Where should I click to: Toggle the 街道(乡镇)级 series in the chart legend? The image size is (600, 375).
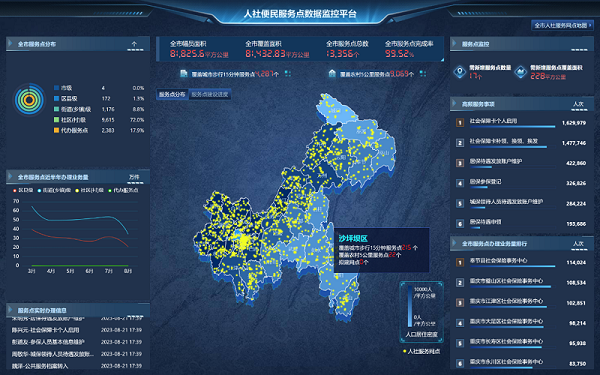coord(54,190)
